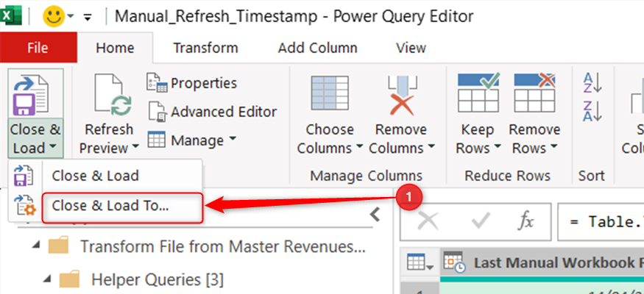Open the File tab
The width and height of the screenshot is (644, 294).
(38, 48)
